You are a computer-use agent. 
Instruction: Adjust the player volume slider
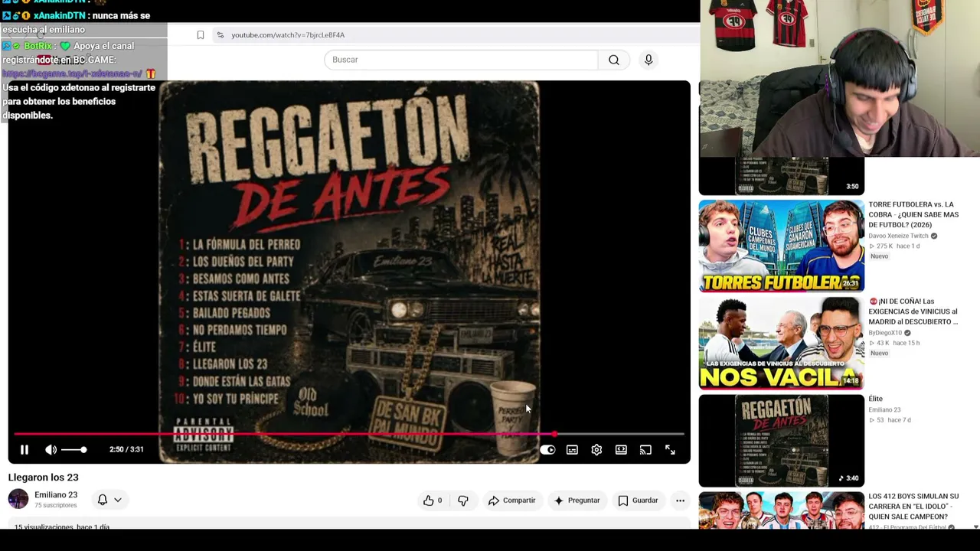tap(74, 450)
